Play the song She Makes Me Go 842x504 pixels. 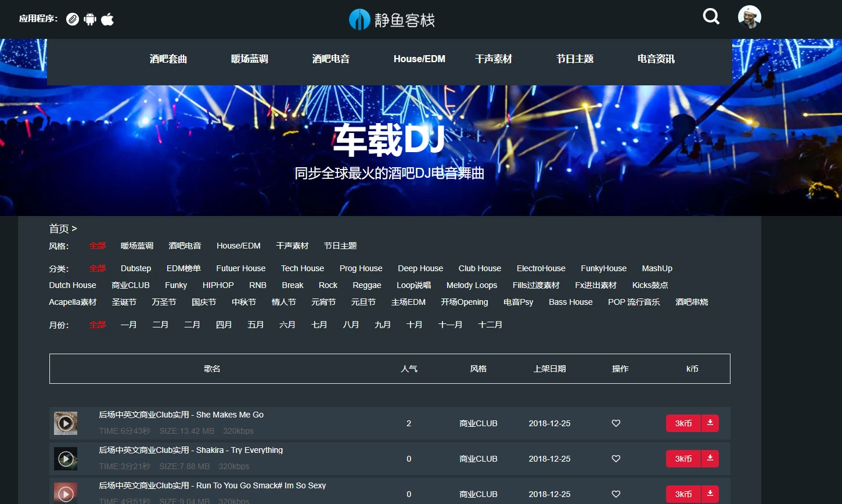point(66,423)
